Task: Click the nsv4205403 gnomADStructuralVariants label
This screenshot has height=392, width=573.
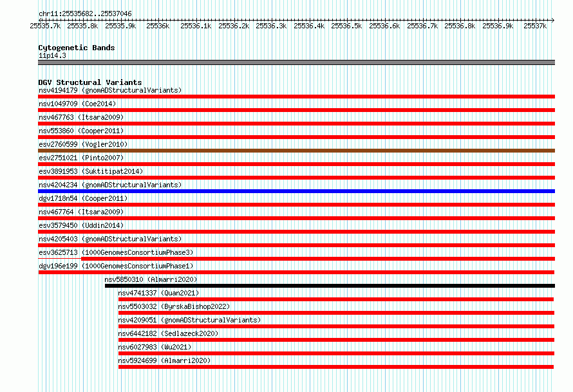Action: (110, 239)
